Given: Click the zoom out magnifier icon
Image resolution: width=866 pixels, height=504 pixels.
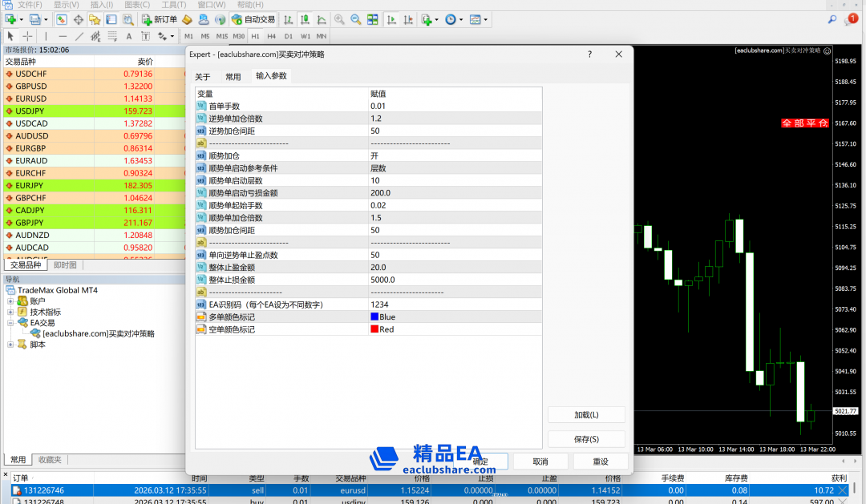Looking at the screenshot, I should click(x=355, y=19).
